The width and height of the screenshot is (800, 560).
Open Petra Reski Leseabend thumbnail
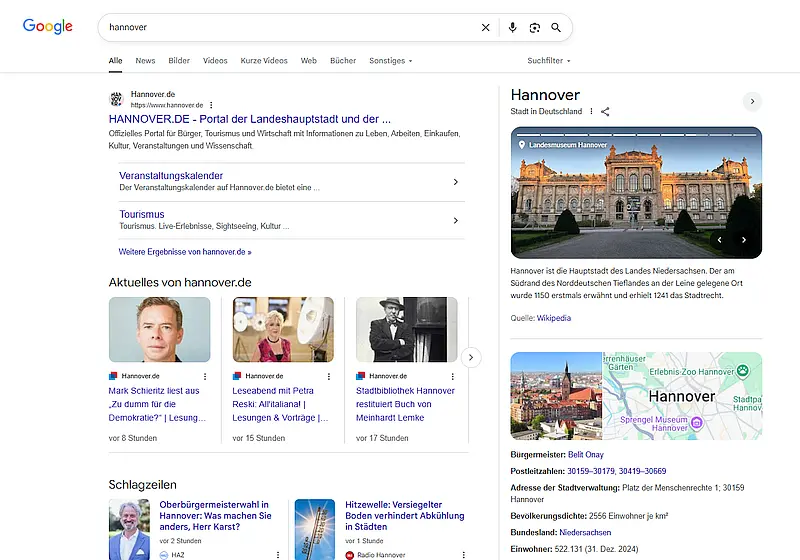click(283, 329)
